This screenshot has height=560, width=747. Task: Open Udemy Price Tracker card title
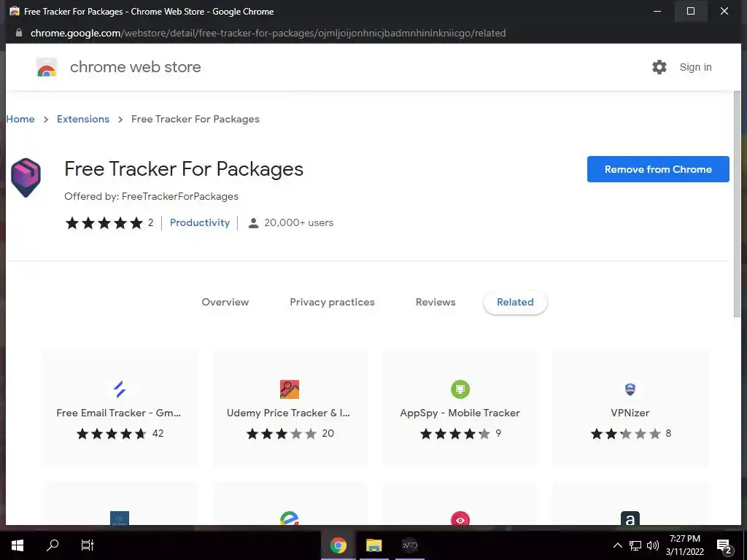pos(288,413)
